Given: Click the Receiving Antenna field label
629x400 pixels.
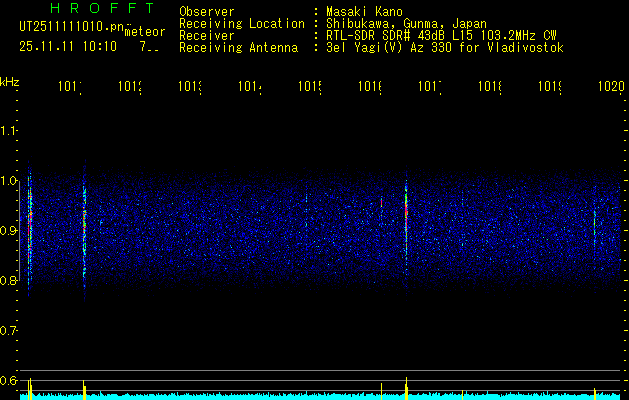Looking at the screenshot, I should click(238, 47).
